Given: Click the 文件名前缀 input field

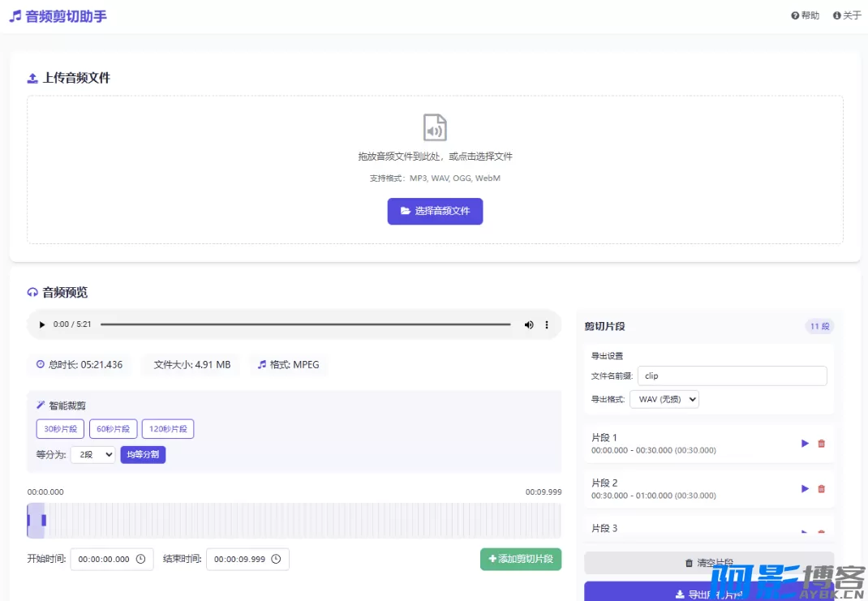Looking at the screenshot, I should [x=732, y=376].
